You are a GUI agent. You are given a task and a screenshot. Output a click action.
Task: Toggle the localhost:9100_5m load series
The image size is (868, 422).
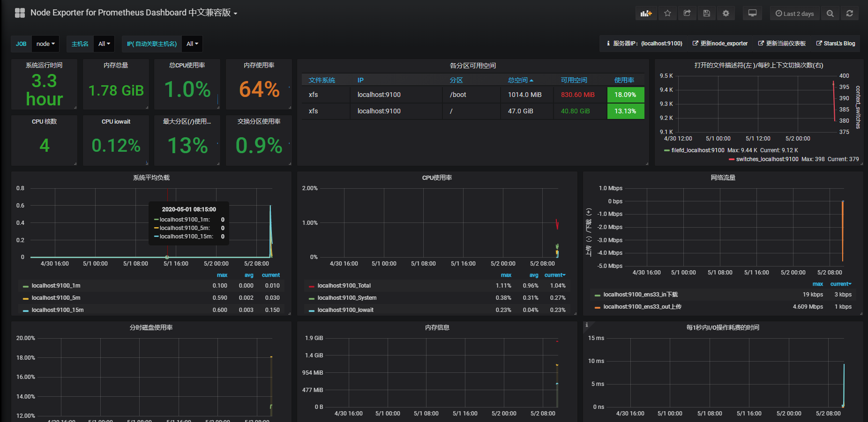tap(56, 298)
